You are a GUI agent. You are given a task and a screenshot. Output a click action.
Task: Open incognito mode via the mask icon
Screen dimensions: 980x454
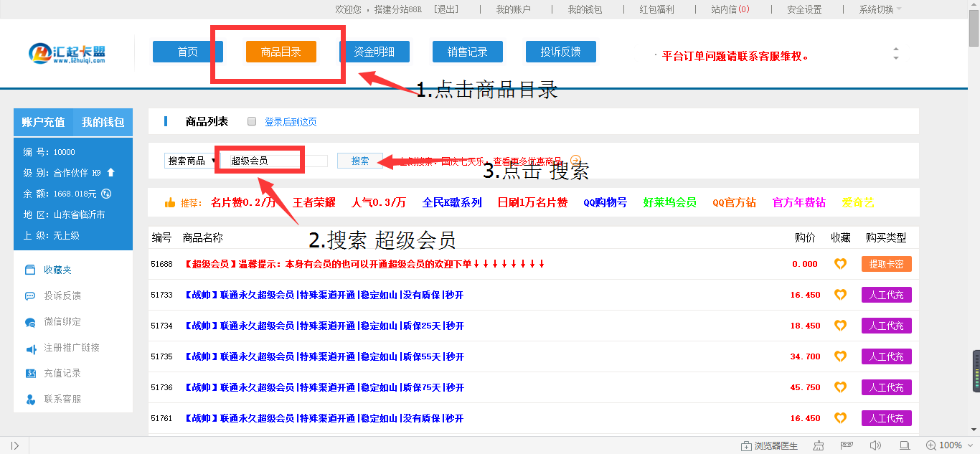848,445
